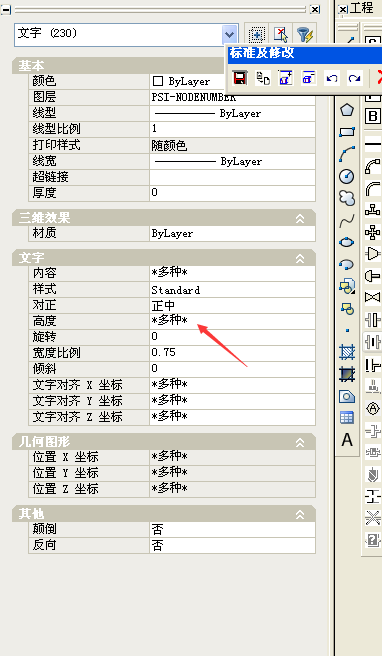The height and width of the screenshot is (656, 382).
Task: Click the Make Block icon
Action: pos(347,309)
